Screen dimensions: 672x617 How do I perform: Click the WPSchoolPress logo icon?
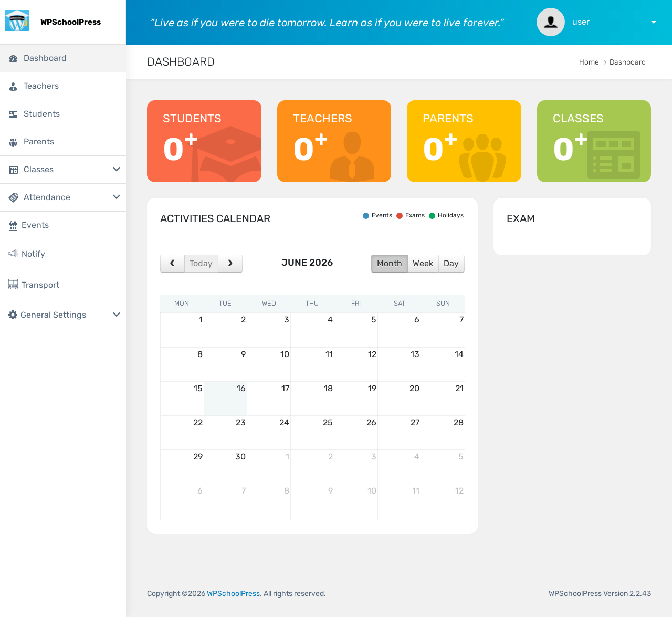(x=17, y=21)
